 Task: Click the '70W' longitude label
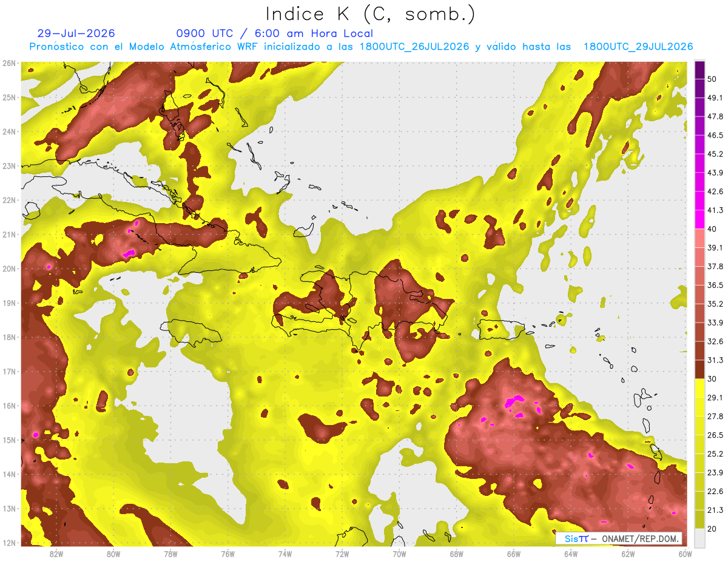(x=399, y=554)
